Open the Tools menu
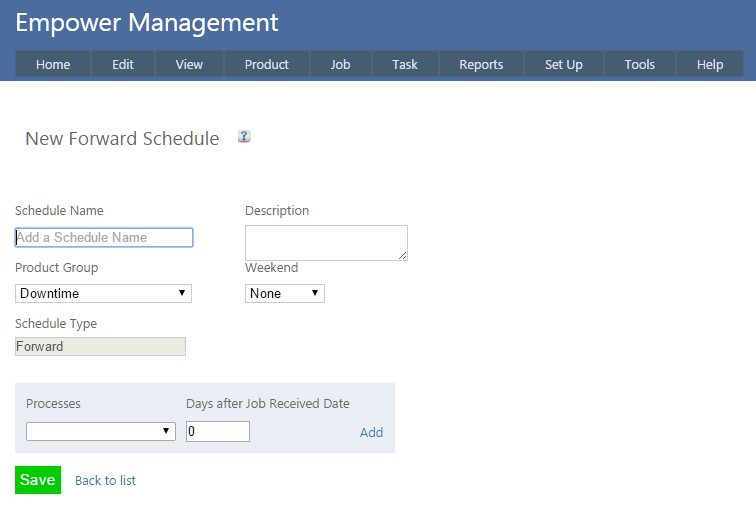The image size is (756, 521). point(640,65)
